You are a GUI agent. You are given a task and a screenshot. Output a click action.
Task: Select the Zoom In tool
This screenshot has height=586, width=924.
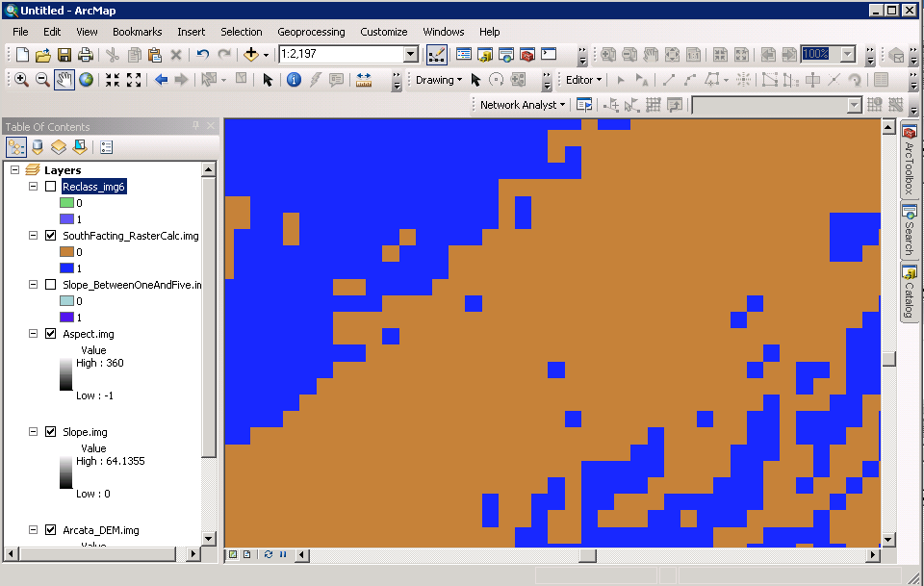pos(20,80)
